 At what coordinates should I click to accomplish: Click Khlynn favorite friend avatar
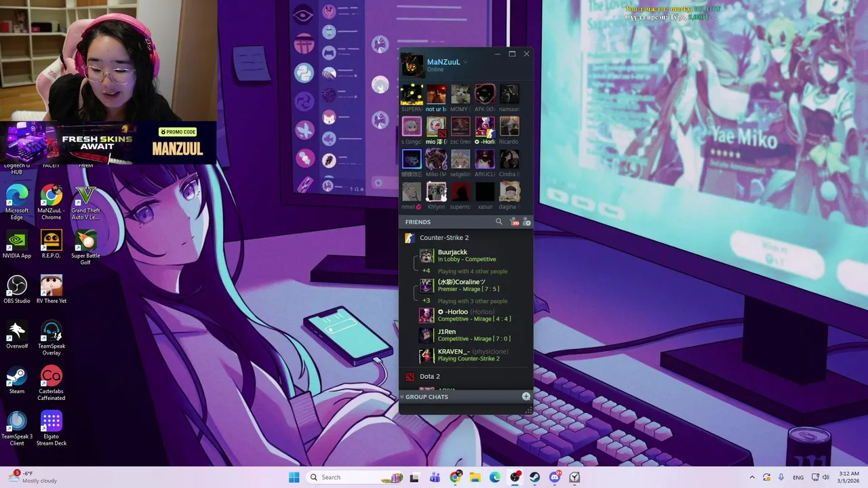coord(436,192)
